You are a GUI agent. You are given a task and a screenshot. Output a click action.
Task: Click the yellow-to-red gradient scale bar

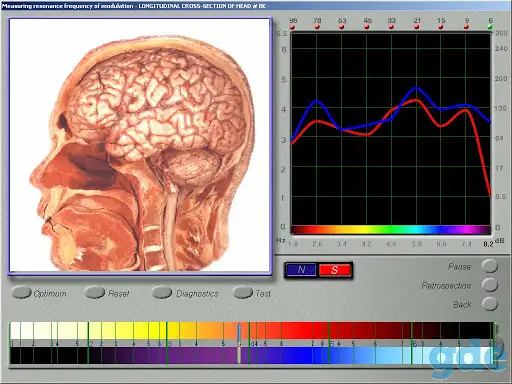point(252,331)
